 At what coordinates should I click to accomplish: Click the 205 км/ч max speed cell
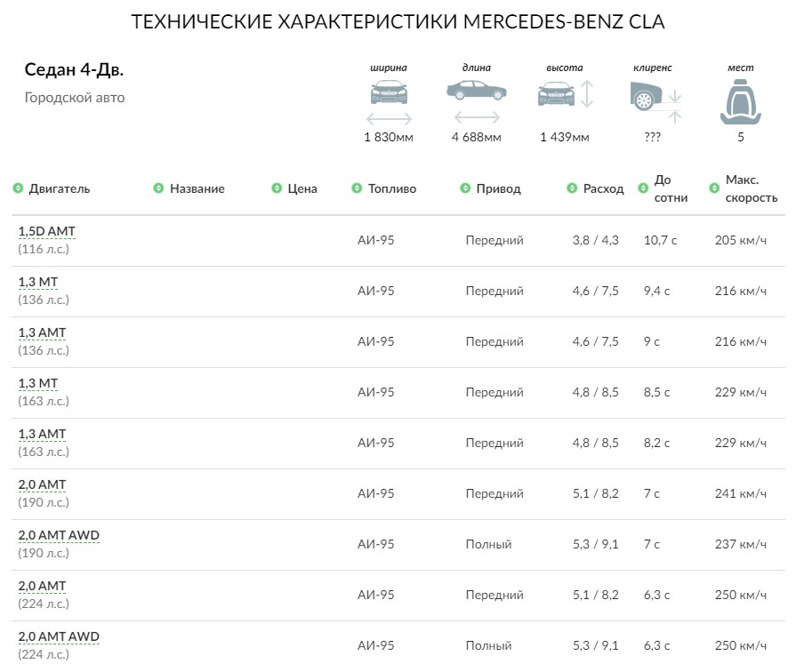click(741, 240)
